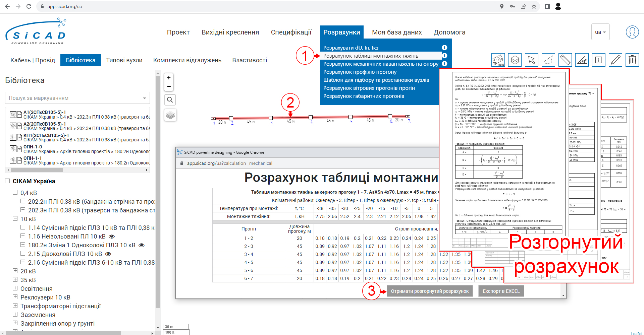This screenshot has width=644, height=335.
Task: Open the Розрахунки menu
Action: [x=341, y=32]
